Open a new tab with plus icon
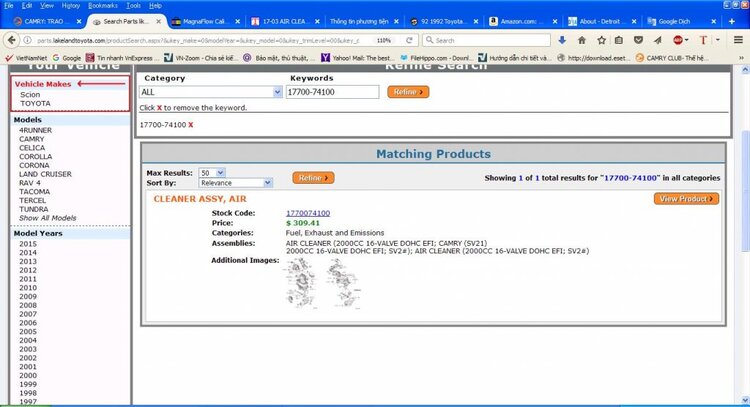 731,22
